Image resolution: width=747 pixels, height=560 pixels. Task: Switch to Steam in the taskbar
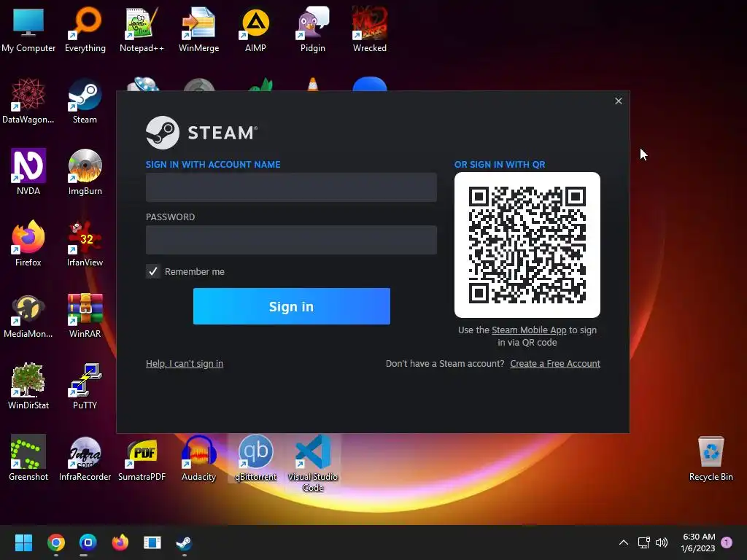(x=184, y=542)
